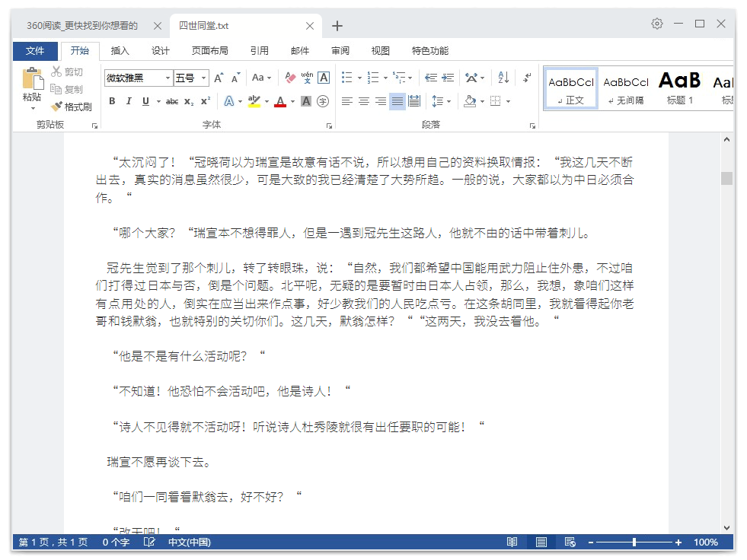Image resolution: width=747 pixels, height=560 pixels.
Task: Toggle Justify paragraph alignment
Action: pyautogui.click(x=397, y=101)
